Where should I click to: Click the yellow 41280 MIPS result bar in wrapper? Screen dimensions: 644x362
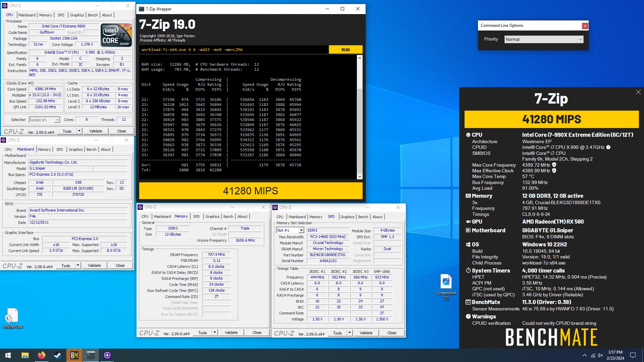coord(251,191)
